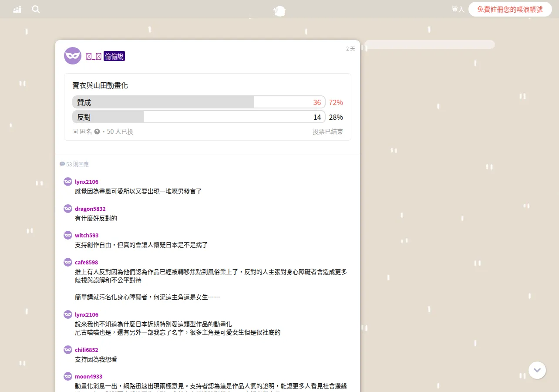This screenshot has width=559, height=392.
Task: Select the 贊成 poll option bar
Action: 199,102
